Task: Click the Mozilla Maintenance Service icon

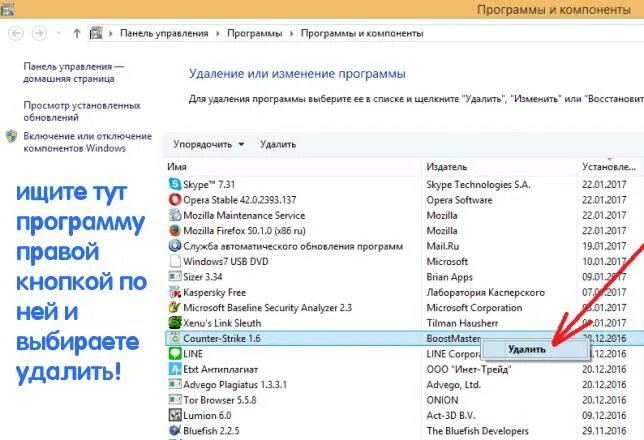Action: pyautogui.click(x=175, y=215)
